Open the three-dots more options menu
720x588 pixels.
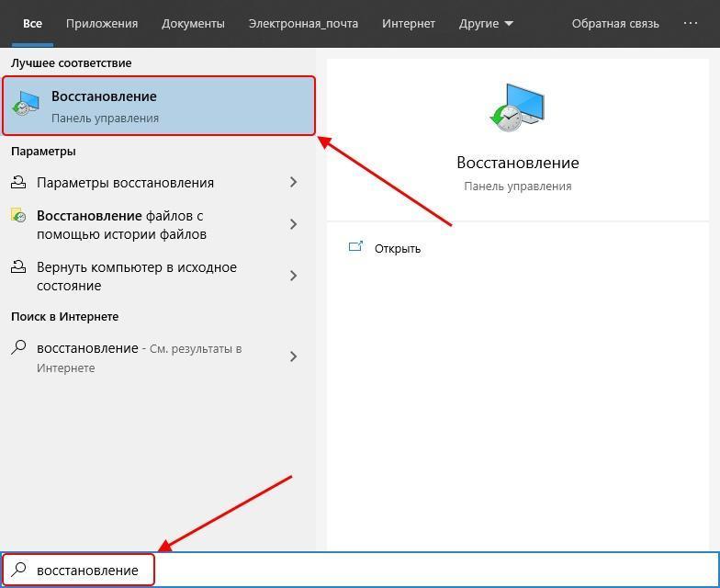tap(691, 23)
